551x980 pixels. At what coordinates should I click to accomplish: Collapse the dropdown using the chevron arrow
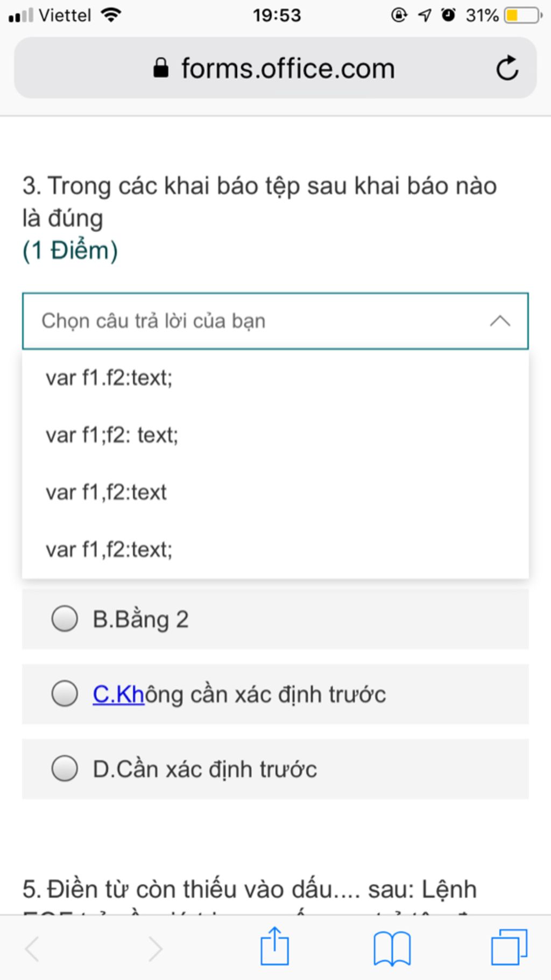pos(500,321)
